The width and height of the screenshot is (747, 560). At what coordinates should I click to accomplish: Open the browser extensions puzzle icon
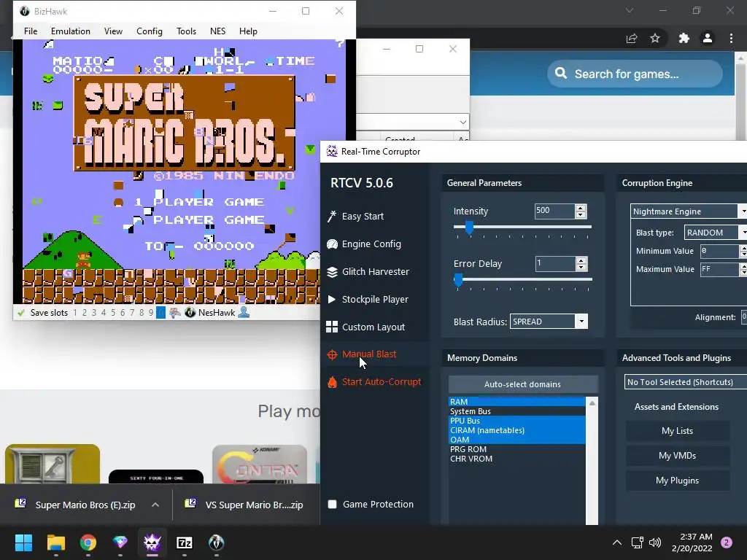coord(684,38)
